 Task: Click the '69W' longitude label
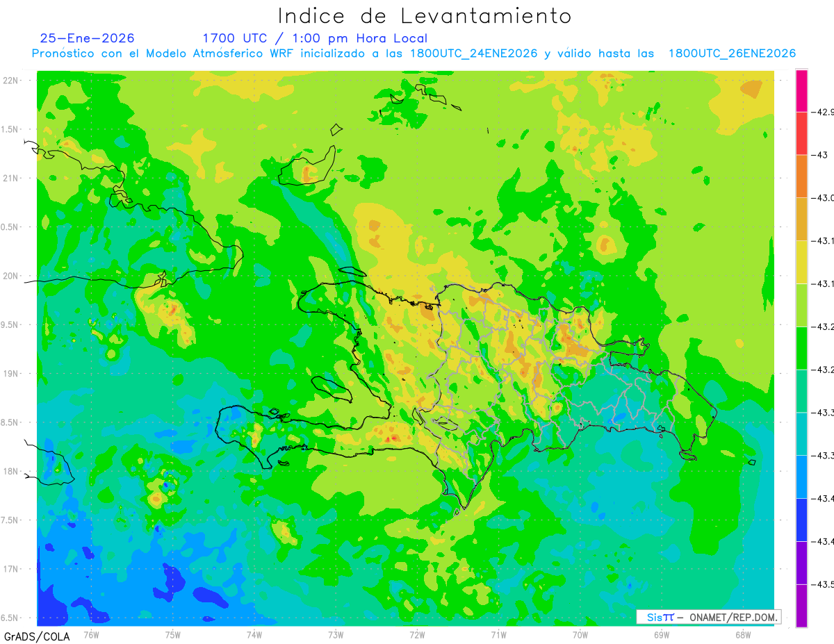(662, 634)
